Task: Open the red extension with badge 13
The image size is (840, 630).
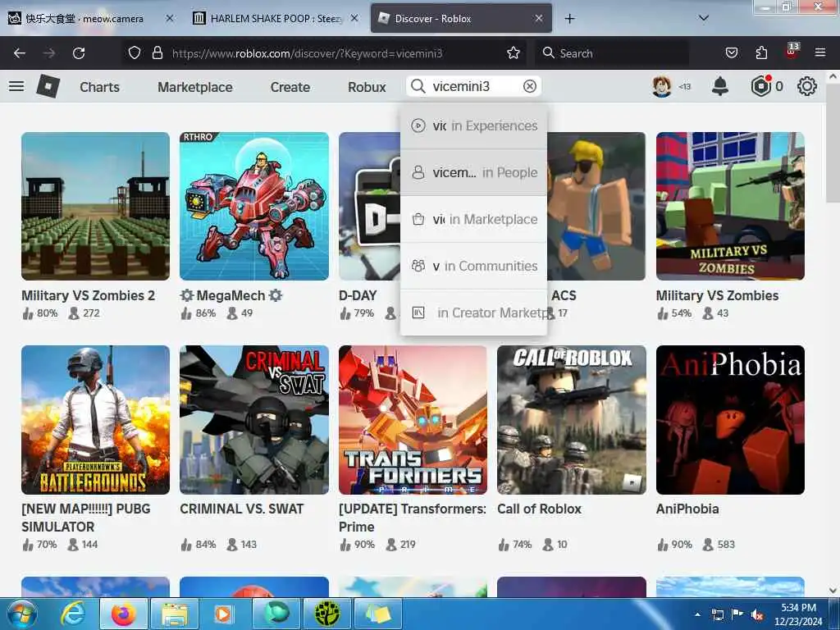Action: click(x=792, y=52)
